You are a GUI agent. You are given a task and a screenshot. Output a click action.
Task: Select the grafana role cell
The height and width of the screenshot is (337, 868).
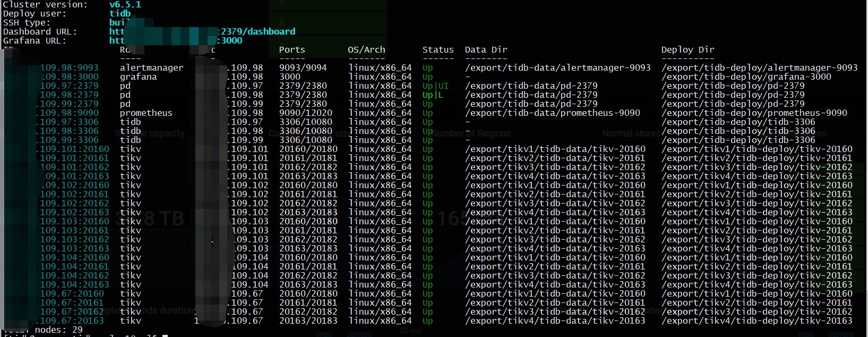click(138, 77)
